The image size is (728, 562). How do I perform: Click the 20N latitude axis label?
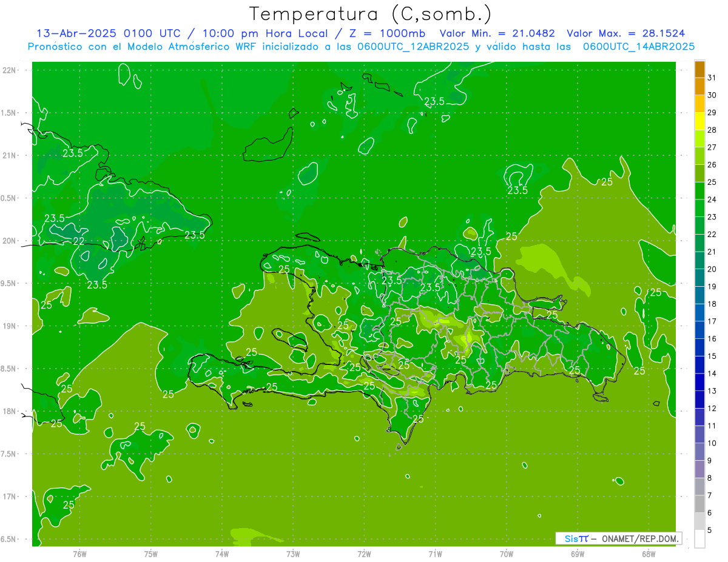[x=9, y=241]
